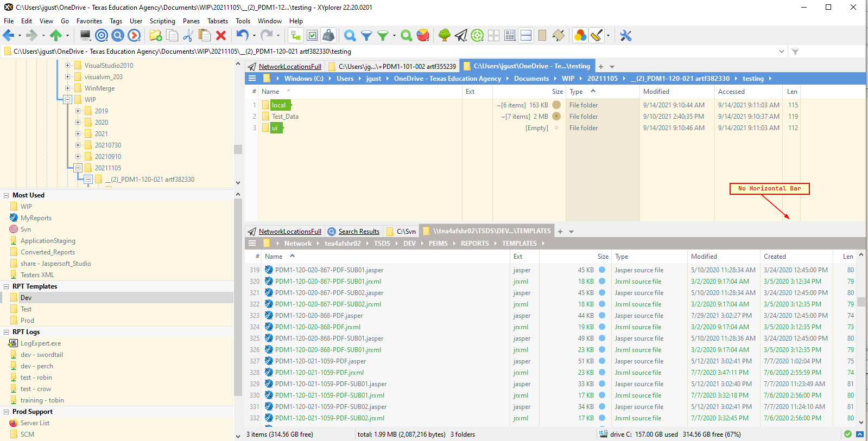Toggle Dual Pane layout button
The width and height of the screenshot is (868, 441).
526,36
